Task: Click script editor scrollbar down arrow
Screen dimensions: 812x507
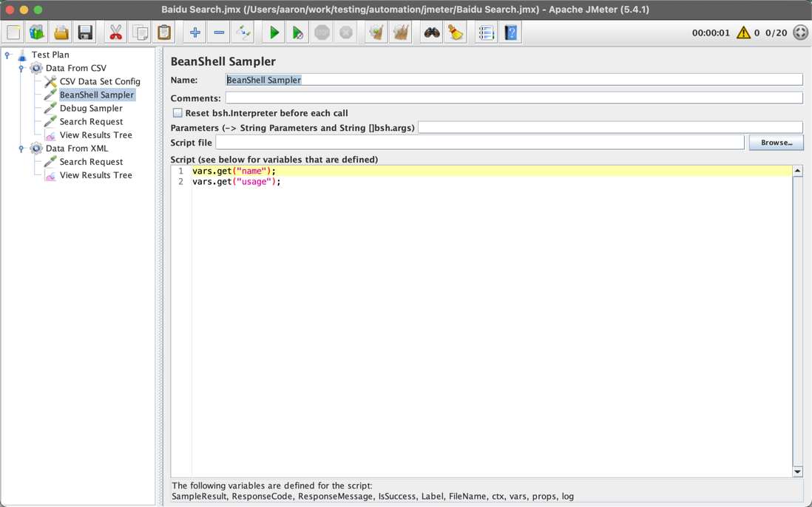Action: 797,472
